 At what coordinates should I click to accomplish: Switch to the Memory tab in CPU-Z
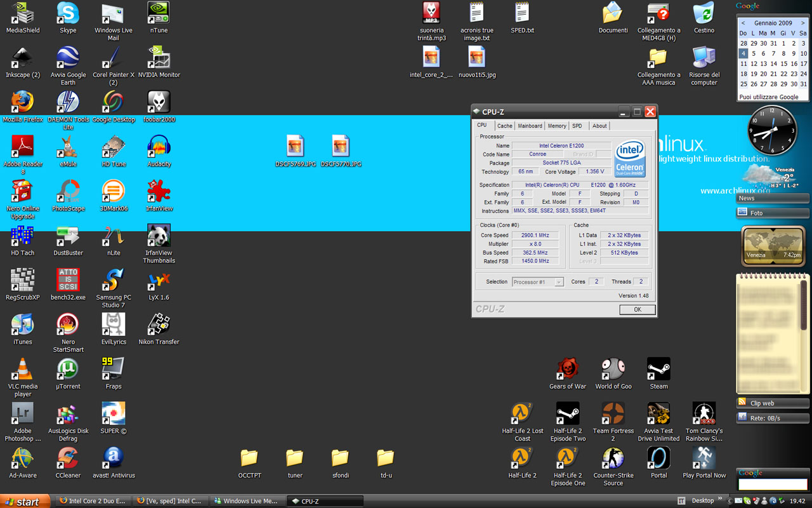click(x=557, y=126)
